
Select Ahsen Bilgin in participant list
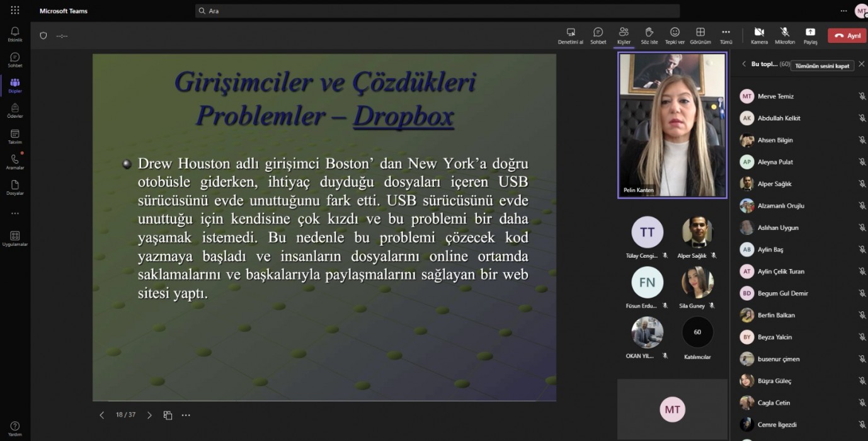799,140
